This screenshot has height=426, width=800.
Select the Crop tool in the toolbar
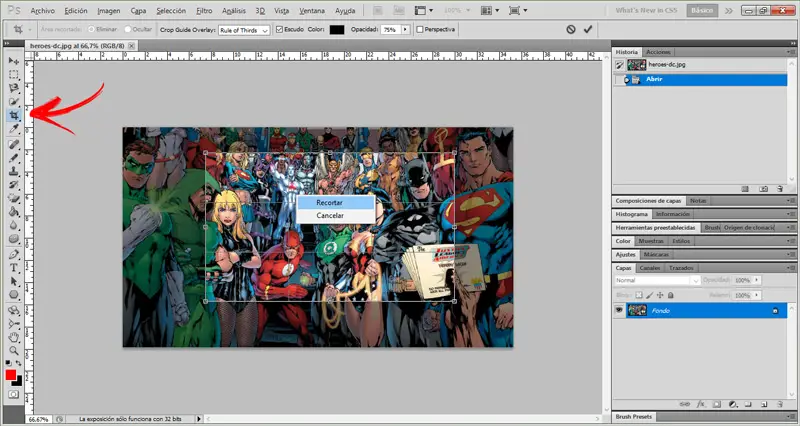tap(14, 115)
